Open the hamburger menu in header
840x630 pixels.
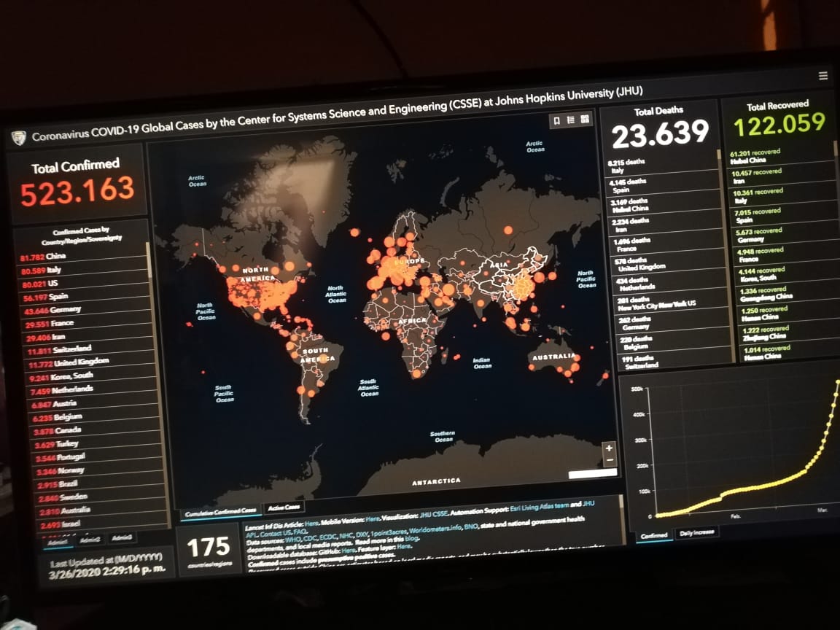point(823,76)
